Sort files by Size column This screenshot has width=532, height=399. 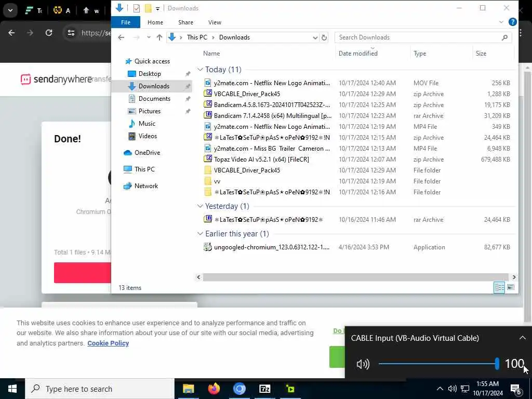click(481, 54)
